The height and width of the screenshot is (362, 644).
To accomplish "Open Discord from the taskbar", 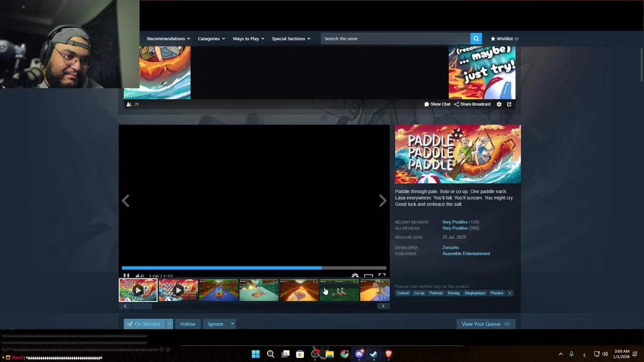I will coord(359,354).
